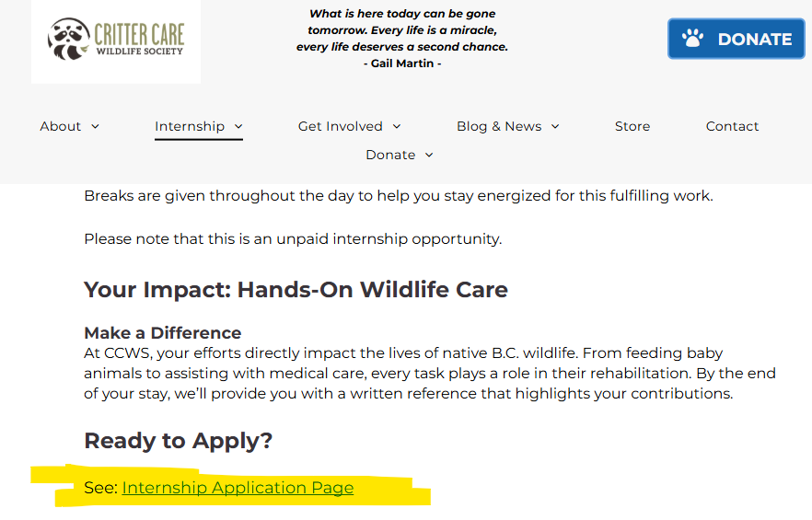Viewport: 812px width, 520px height.
Task: Open the Internship Application Page link
Action: click(238, 488)
